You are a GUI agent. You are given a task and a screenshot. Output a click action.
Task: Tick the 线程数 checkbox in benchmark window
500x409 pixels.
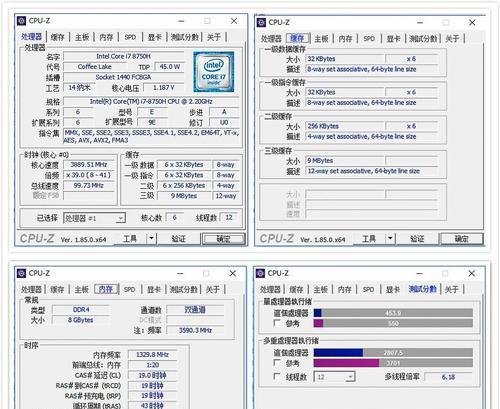(x=277, y=376)
